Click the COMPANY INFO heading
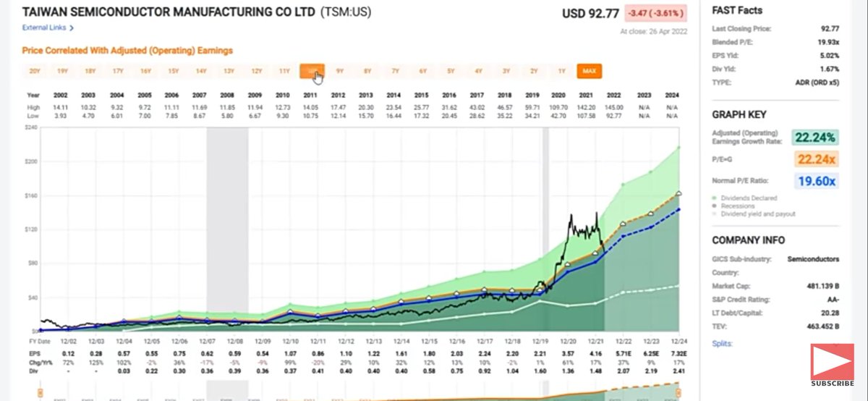 tap(748, 240)
